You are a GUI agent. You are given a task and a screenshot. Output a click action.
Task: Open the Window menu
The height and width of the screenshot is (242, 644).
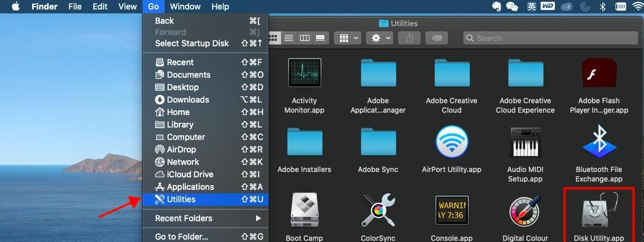tap(185, 7)
